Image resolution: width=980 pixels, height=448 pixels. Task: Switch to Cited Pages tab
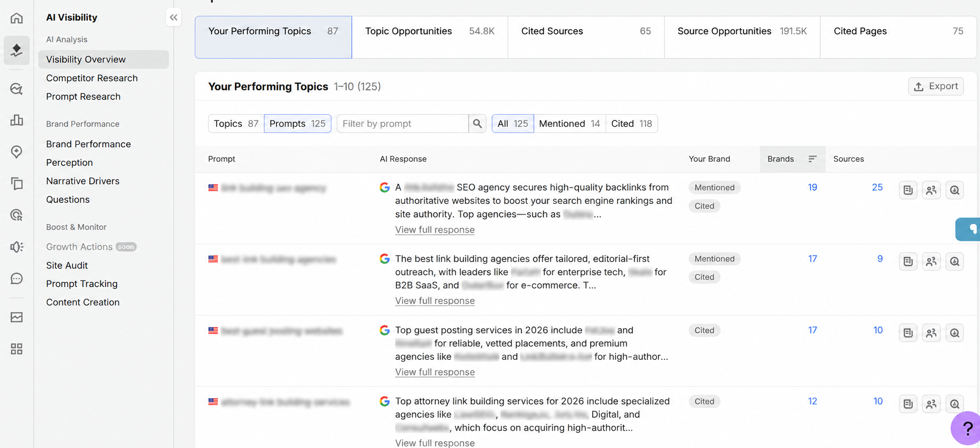point(898,37)
